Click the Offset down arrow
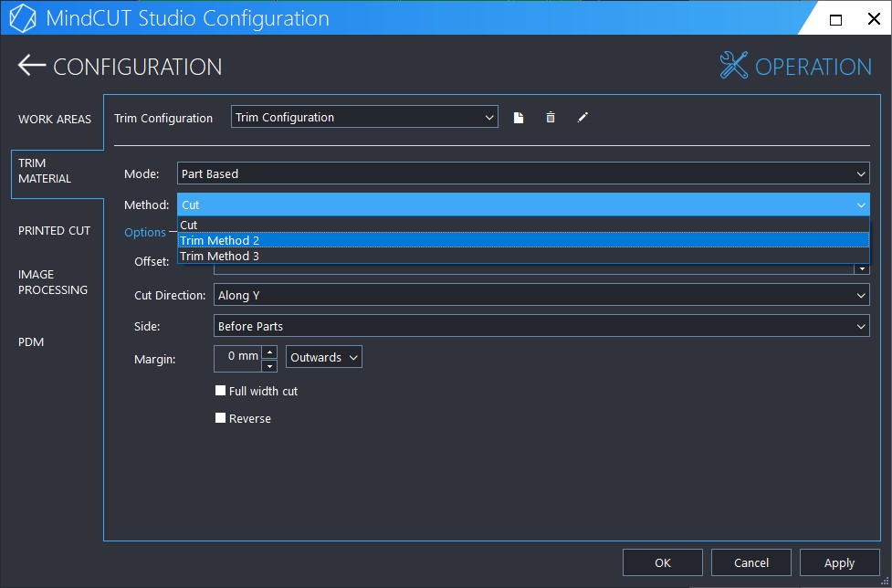The height and width of the screenshot is (588, 892). 863,268
